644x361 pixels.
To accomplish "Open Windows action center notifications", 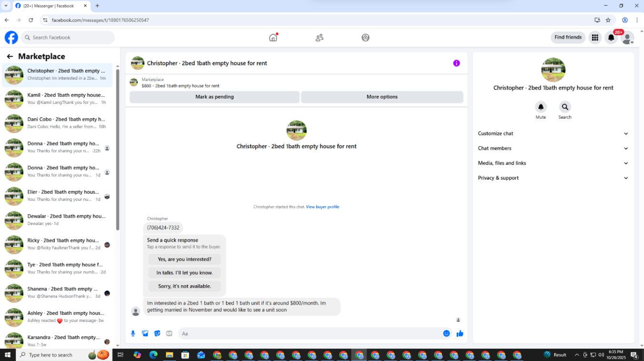I will click(634, 355).
